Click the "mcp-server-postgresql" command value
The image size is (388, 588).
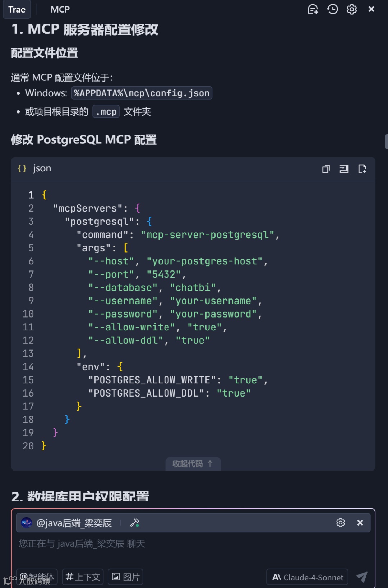coord(208,235)
